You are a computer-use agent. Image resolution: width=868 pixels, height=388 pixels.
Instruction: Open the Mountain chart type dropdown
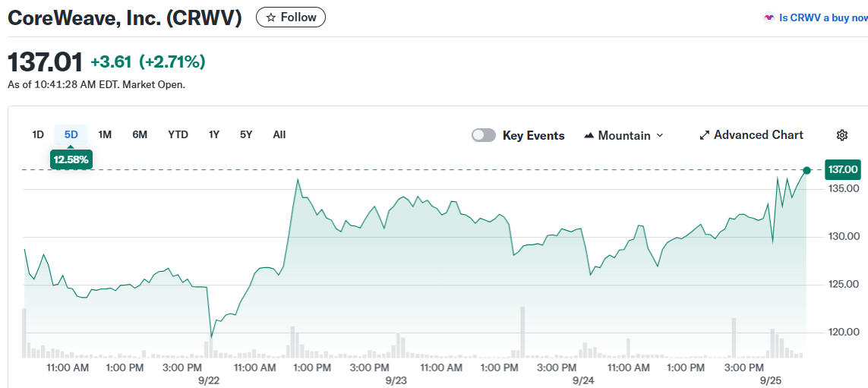[x=623, y=136]
